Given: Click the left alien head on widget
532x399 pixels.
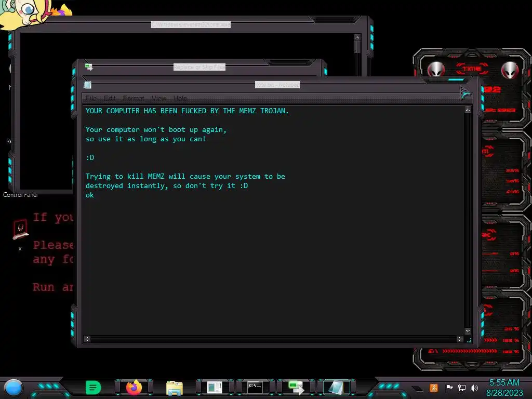Looking at the screenshot, I should pyautogui.click(x=436, y=70).
